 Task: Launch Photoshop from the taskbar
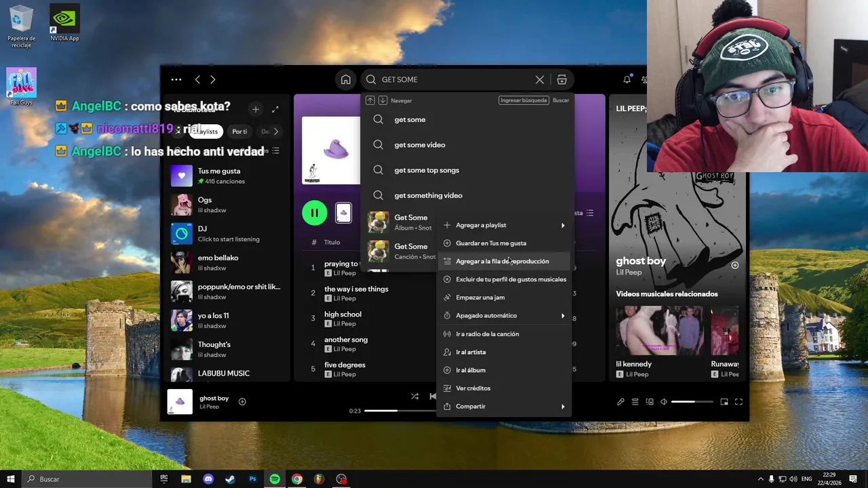click(x=252, y=479)
